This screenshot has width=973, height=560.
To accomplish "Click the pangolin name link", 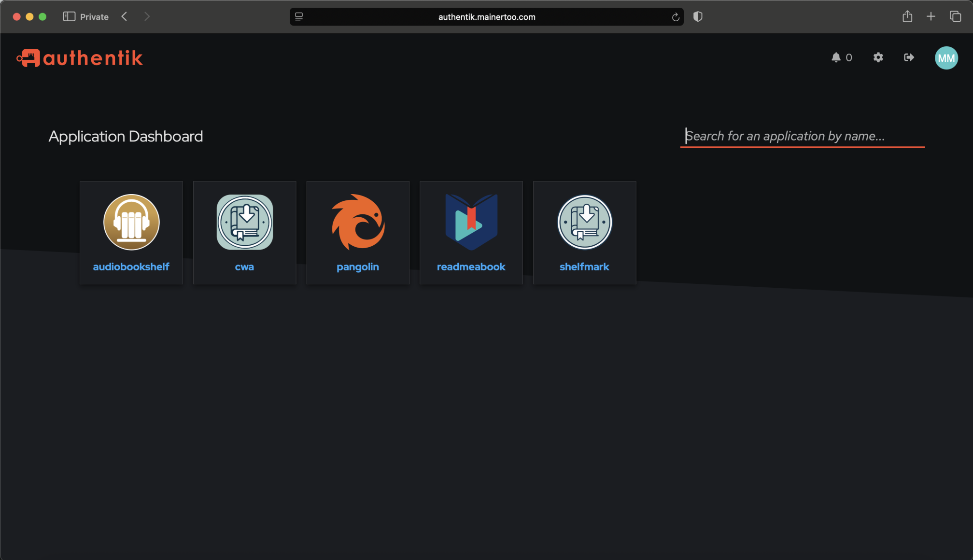I will pyautogui.click(x=358, y=267).
